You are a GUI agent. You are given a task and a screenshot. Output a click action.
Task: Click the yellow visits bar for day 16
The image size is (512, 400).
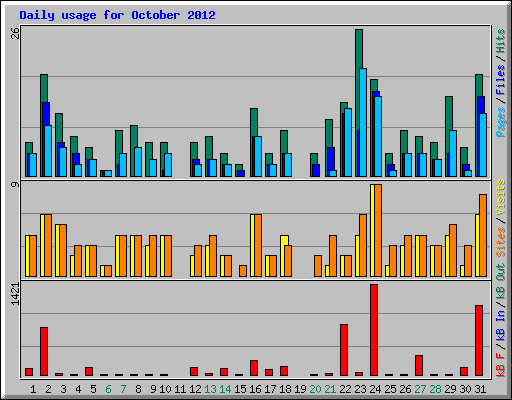tap(252, 245)
